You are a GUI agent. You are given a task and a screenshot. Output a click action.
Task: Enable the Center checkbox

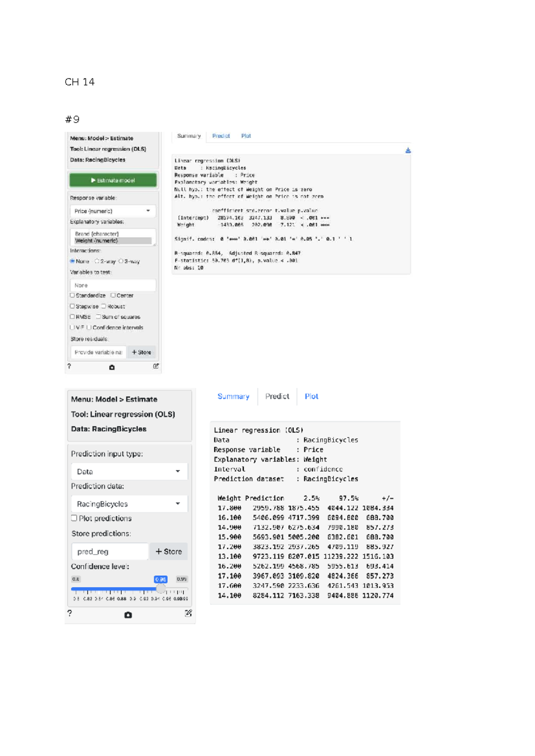click(x=113, y=295)
